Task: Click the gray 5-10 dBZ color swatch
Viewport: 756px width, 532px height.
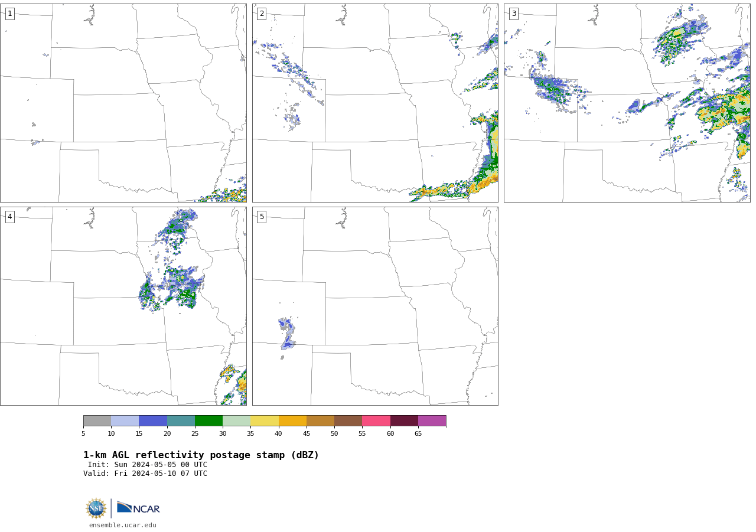Action: 97,420
